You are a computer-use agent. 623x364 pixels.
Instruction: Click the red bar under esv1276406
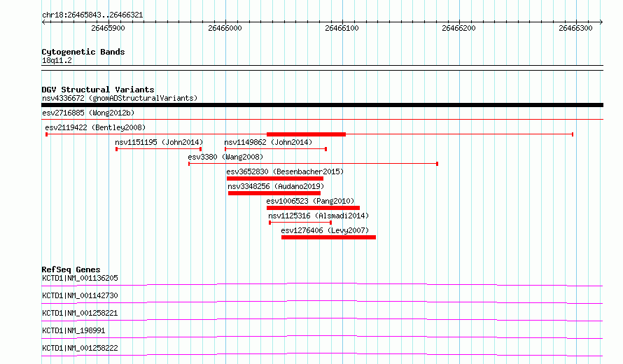click(x=328, y=237)
